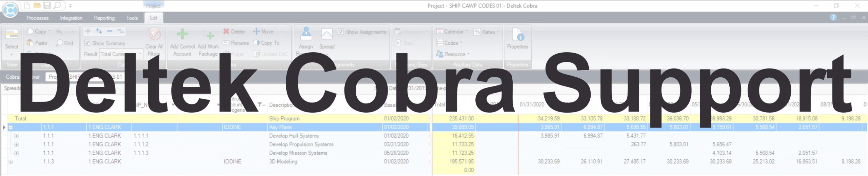Click the expand all levels icon
This screenshot has width=868, height=176.
pos(99,31)
